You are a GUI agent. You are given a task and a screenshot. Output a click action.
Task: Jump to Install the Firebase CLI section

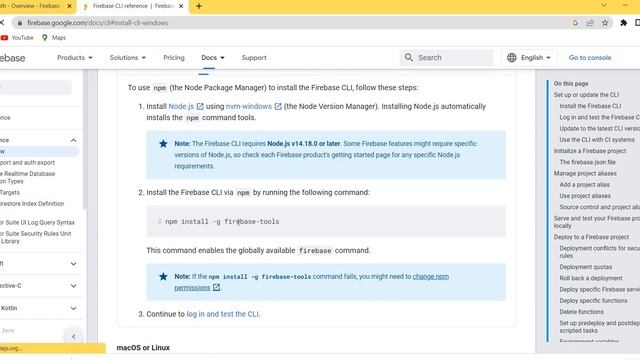click(590, 106)
